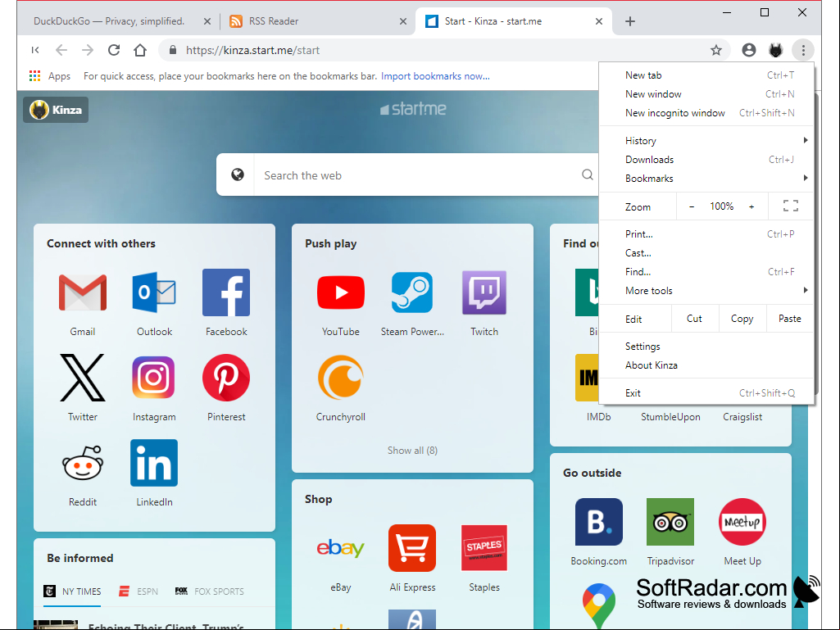Open the Staples shortcut icon
Image resolution: width=840 pixels, height=630 pixels.
click(484, 548)
